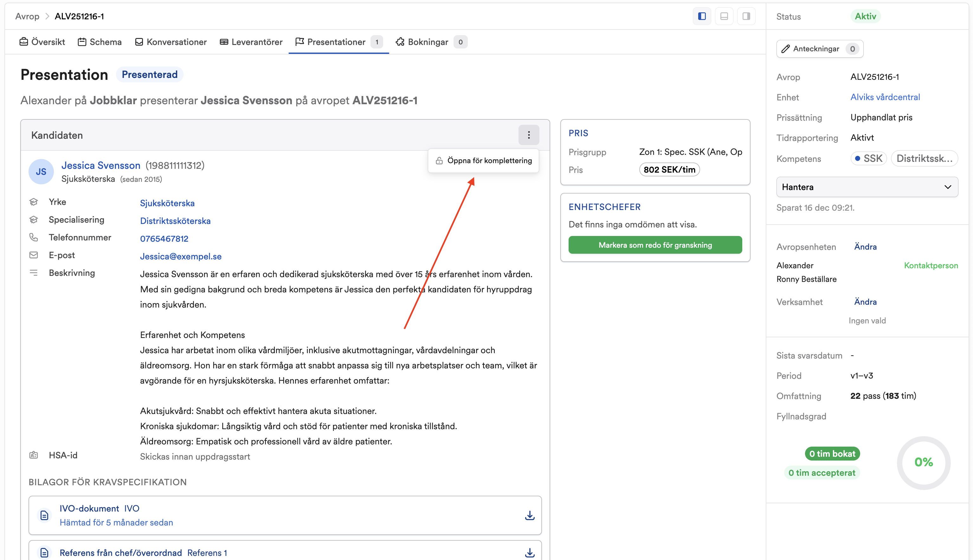
Task: Select the Presentationer tab
Action: (x=338, y=42)
